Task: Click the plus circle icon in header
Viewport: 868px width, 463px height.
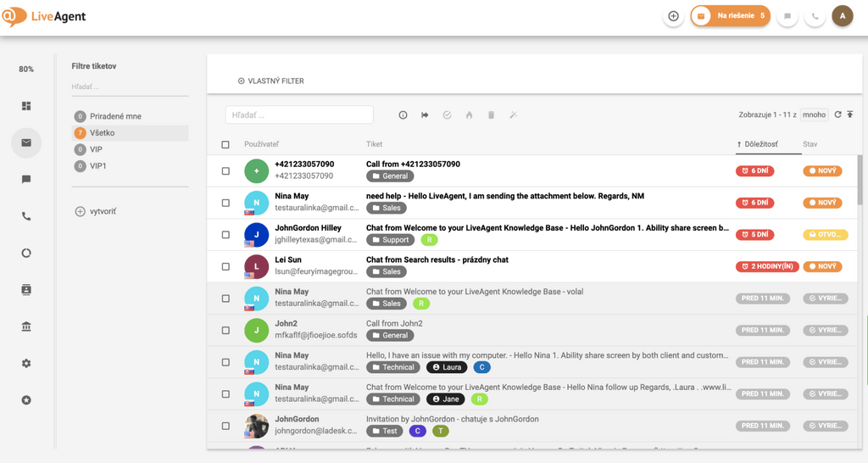Action: (673, 16)
